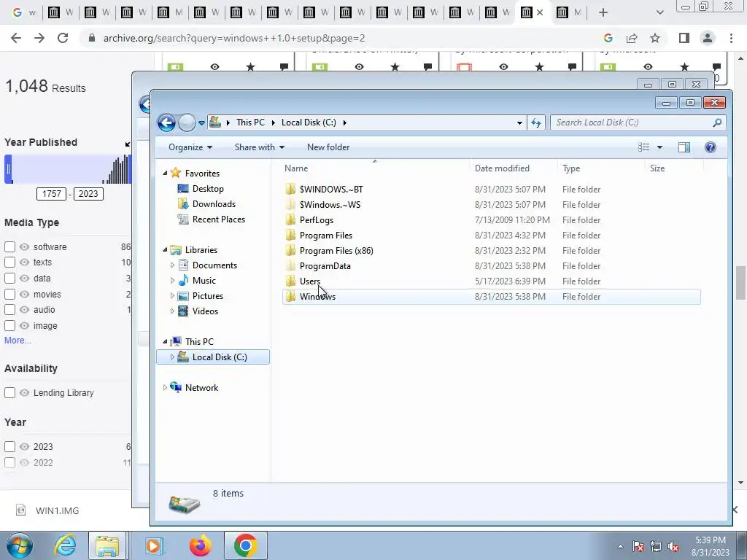
Task: Launch Firefox from the taskbar
Action: [200, 545]
